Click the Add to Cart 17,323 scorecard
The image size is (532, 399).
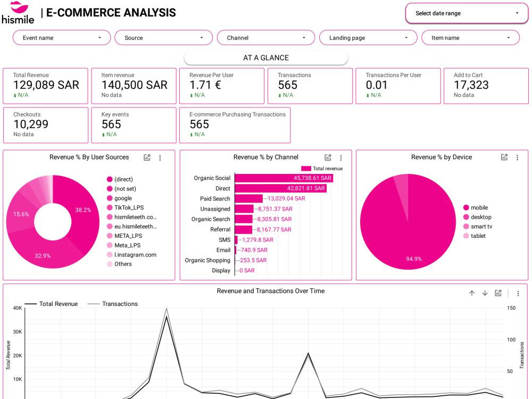point(486,86)
